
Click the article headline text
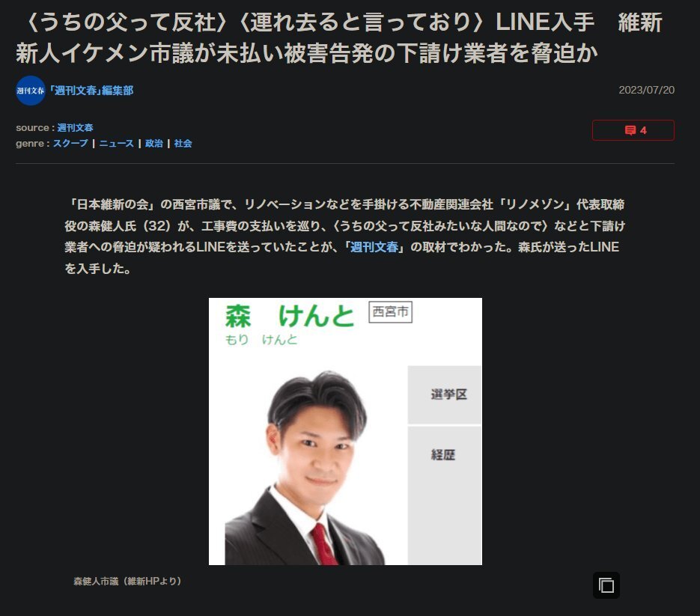click(x=339, y=37)
